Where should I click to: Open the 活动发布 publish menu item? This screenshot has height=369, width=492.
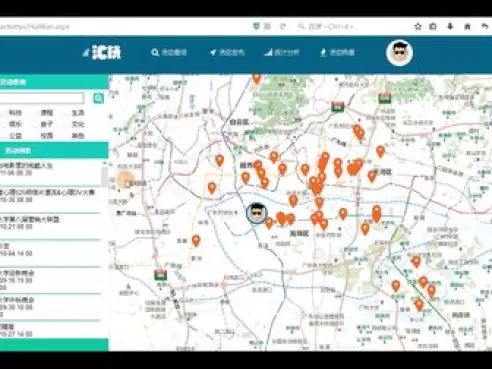[227, 53]
